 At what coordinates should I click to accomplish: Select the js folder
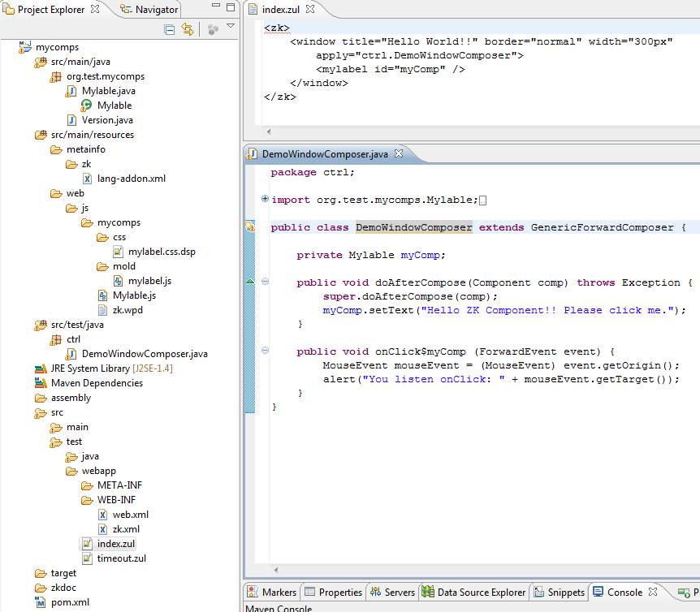[x=84, y=208]
